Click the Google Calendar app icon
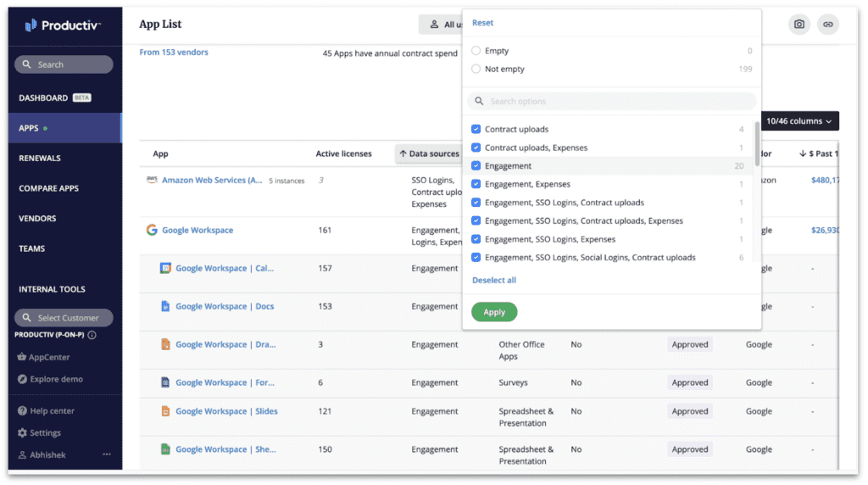This screenshot has width=868, height=485. [x=165, y=268]
